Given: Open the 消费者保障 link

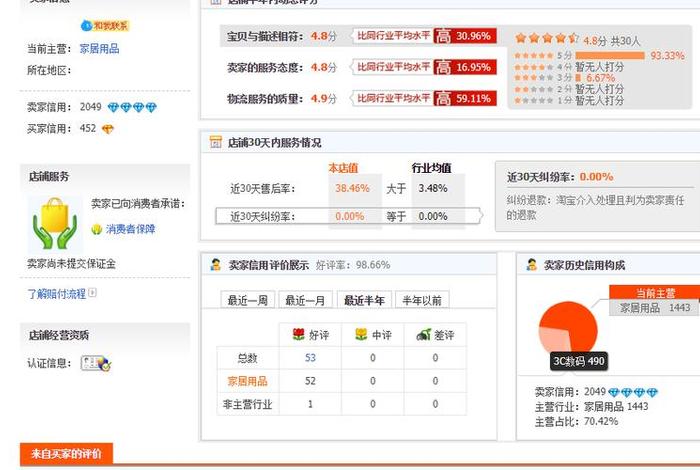Looking at the screenshot, I should coord(130,229).
